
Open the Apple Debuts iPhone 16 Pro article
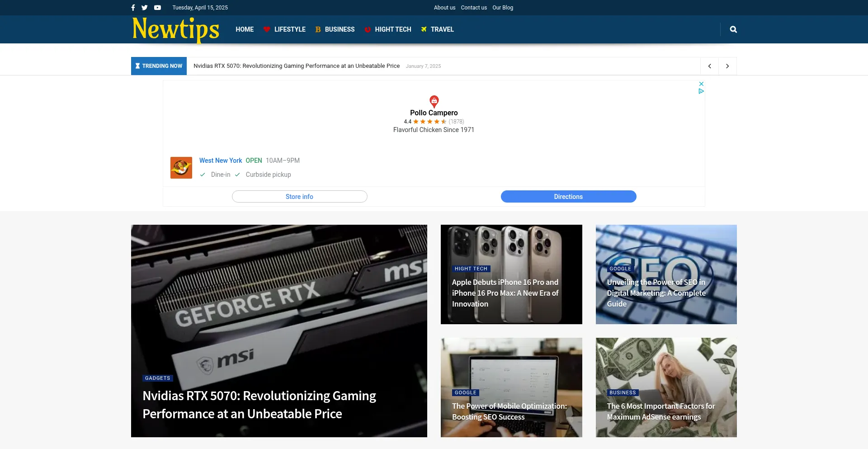click(x=505, y=293)
